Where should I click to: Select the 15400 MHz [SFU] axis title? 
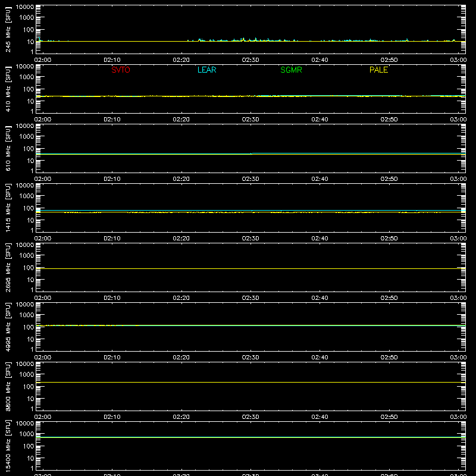tap(8, 446)
